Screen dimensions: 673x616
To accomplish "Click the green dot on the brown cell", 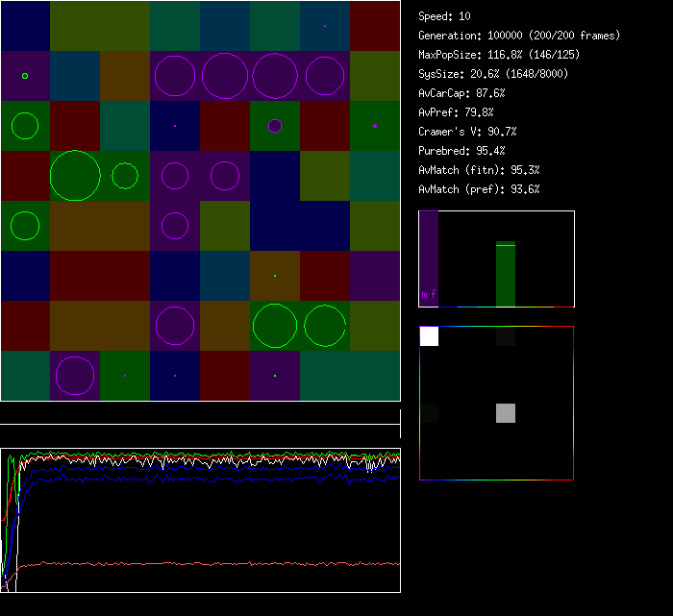I will click(x=275, y=276).
